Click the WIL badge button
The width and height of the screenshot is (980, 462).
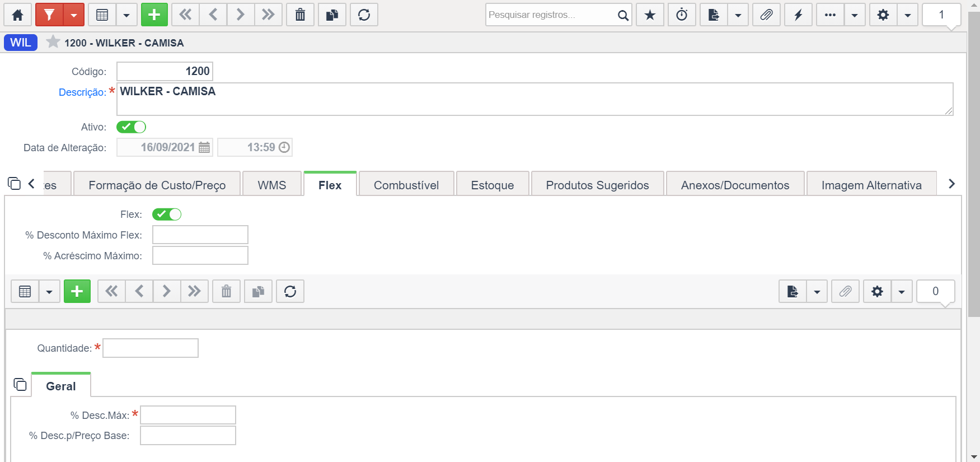pos(21,43)
